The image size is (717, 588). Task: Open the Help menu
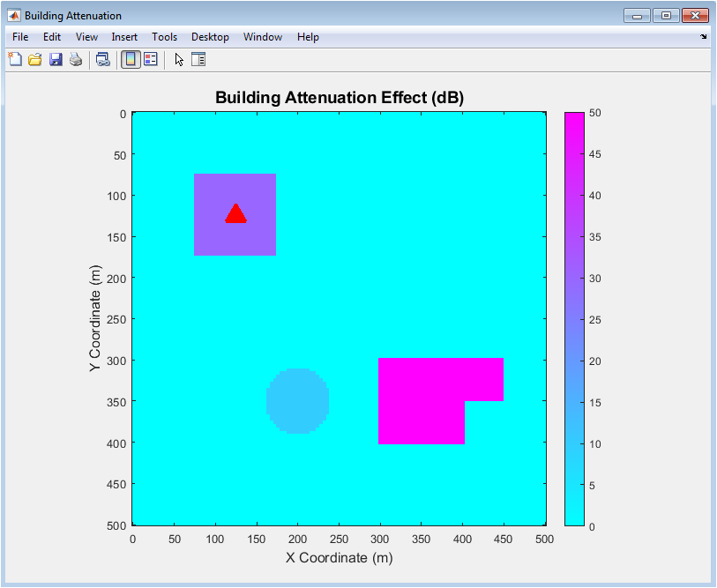click(308, 37)
